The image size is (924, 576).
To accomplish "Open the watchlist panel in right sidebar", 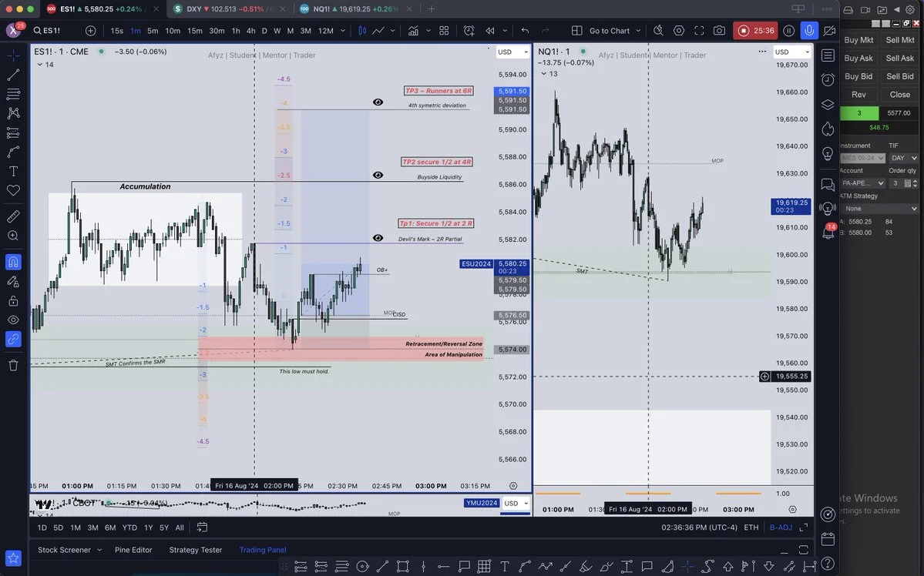I will 828,55.
